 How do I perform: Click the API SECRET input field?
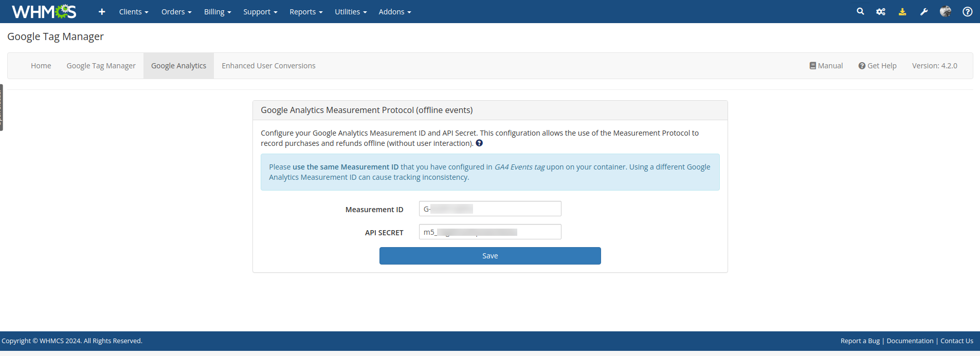pos(490,232)
